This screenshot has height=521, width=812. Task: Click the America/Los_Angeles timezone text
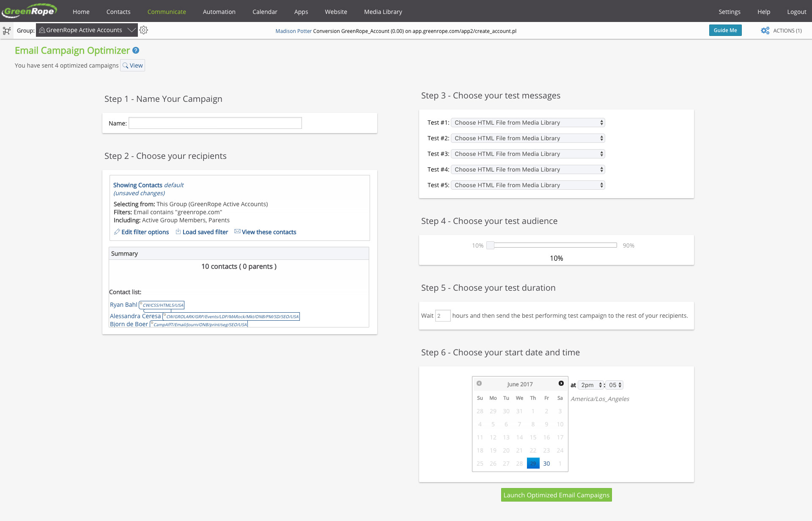pos(600,399)
